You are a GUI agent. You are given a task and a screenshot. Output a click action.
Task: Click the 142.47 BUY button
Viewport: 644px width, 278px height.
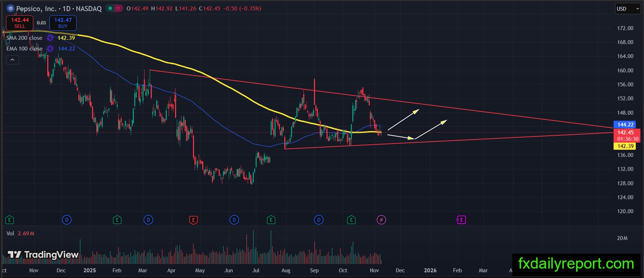click(x=63, y=23)
